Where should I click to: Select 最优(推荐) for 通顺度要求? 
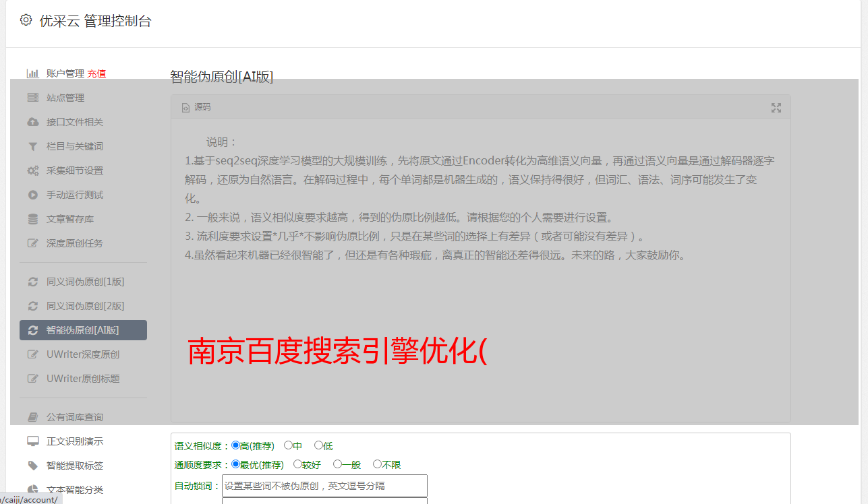pyautogui.click(x=235, y=464)
